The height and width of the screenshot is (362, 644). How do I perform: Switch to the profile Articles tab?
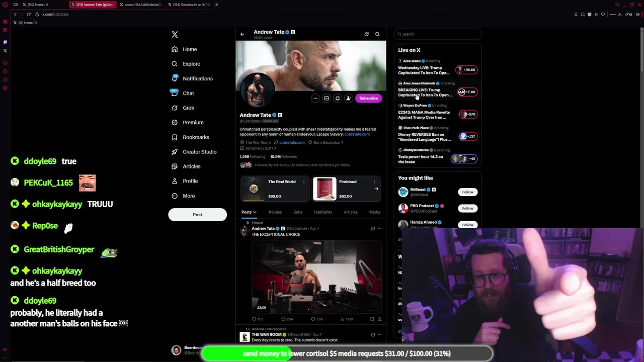click(x=351, y=212)
